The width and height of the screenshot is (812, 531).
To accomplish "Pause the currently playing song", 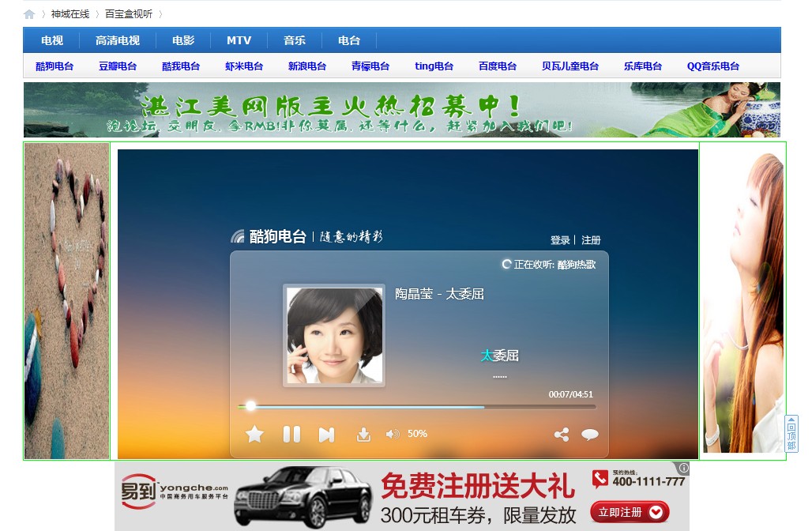I will click(291, 434).
